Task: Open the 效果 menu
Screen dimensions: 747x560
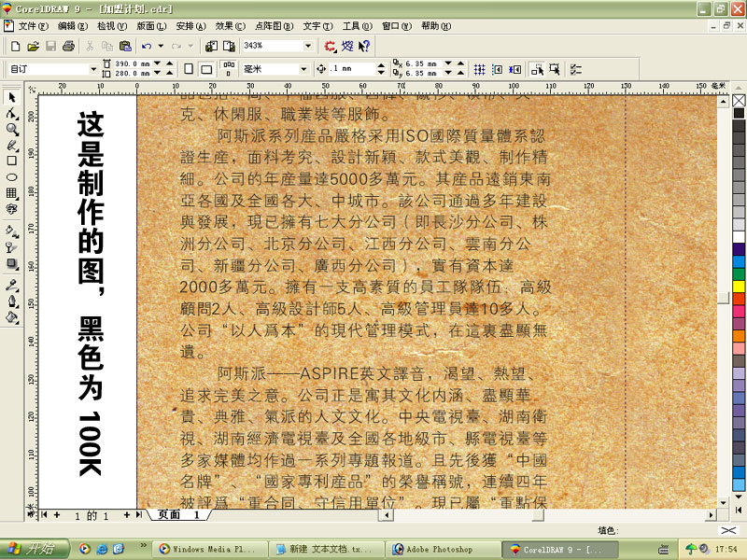Action: click(x=230, y=26)
